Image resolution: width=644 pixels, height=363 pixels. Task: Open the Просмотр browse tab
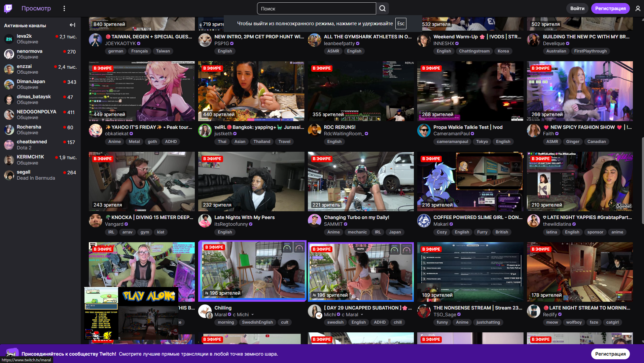[36, 8]
